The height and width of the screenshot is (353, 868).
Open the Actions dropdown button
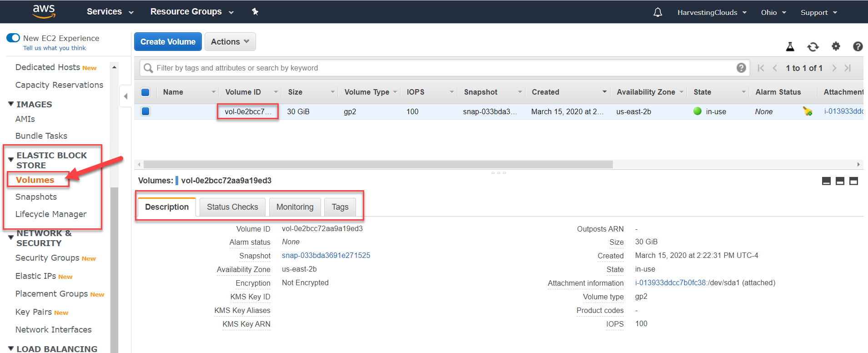click(230, 41)
